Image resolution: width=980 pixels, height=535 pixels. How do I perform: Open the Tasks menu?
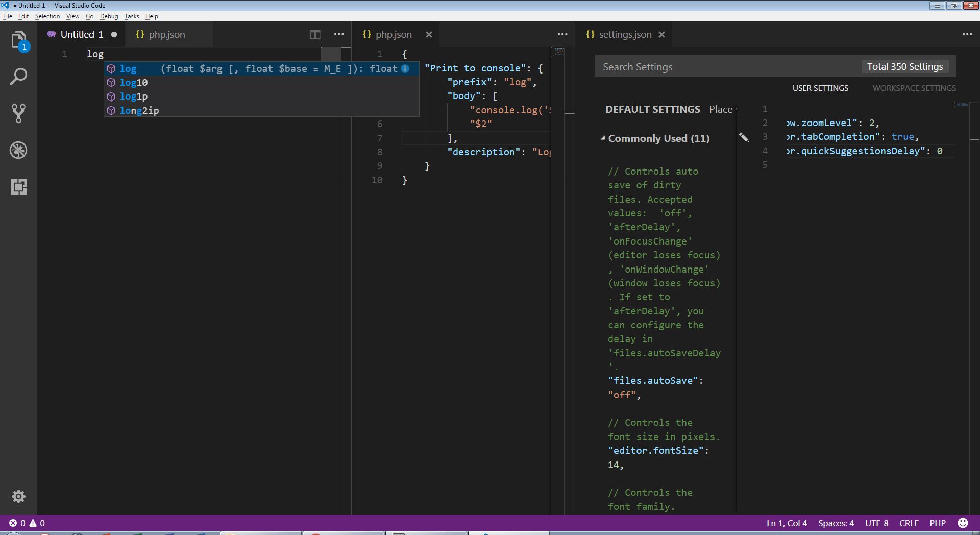pyautogui.click(x=132, y=16)
